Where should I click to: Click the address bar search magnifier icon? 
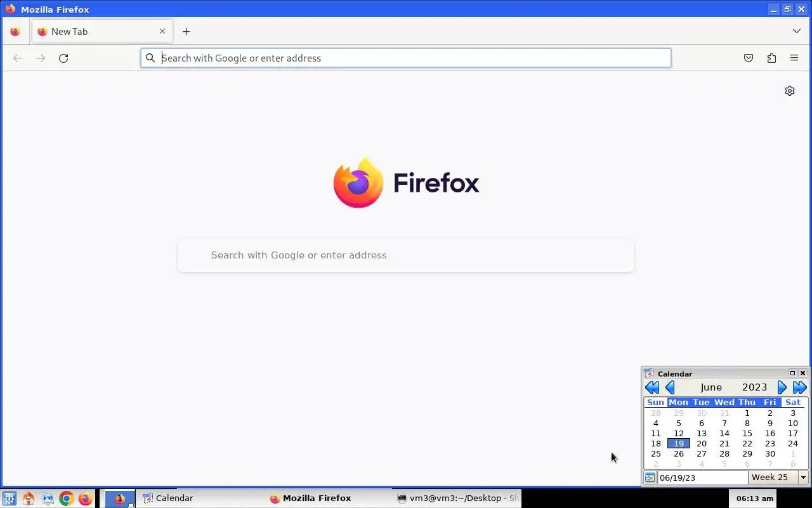[150, 58]
